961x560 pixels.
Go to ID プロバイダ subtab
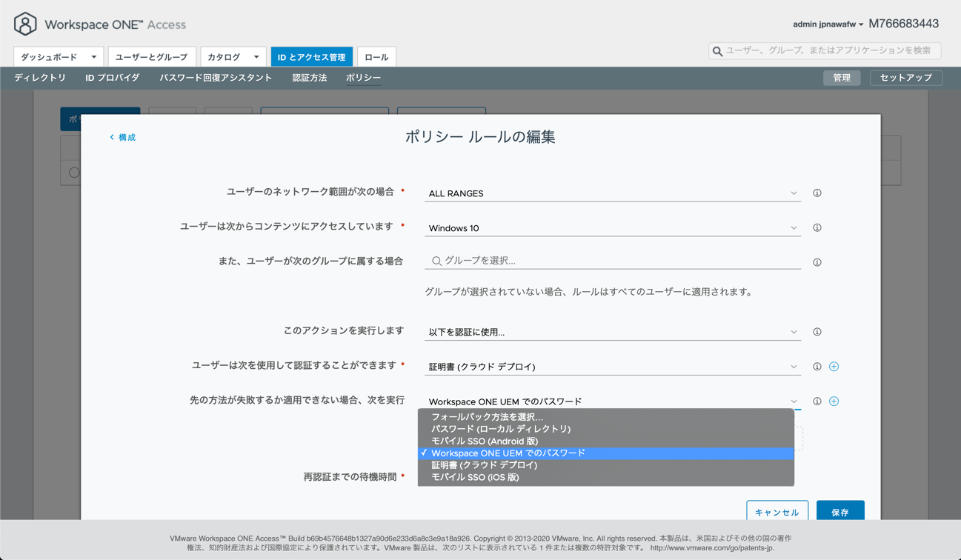pyautogui.click(x=113, y=78)
